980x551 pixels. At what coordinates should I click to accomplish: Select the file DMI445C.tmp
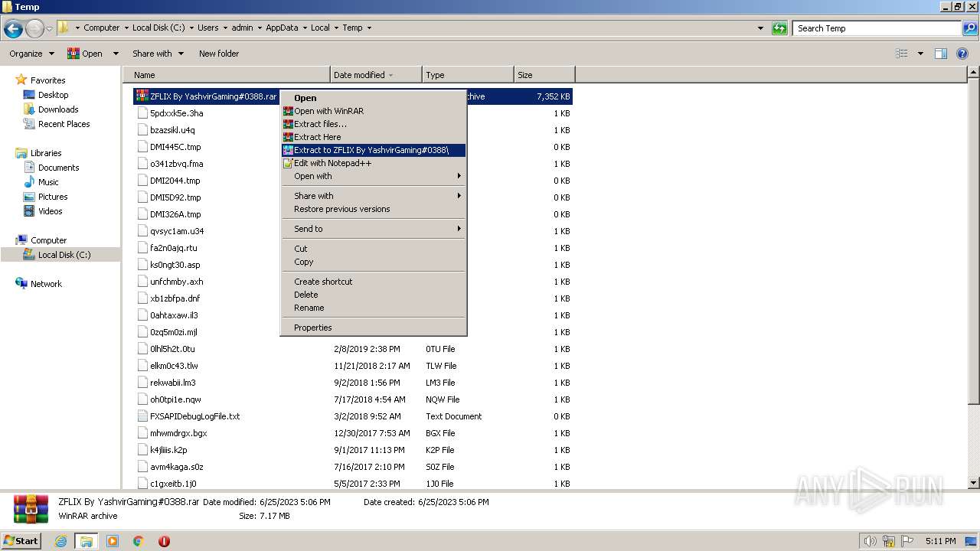175,147
